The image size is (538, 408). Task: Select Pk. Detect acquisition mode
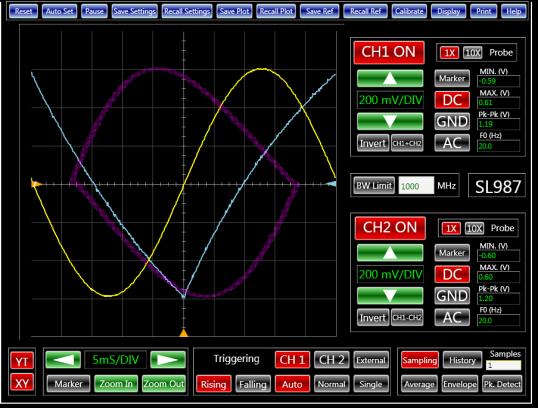502,384
